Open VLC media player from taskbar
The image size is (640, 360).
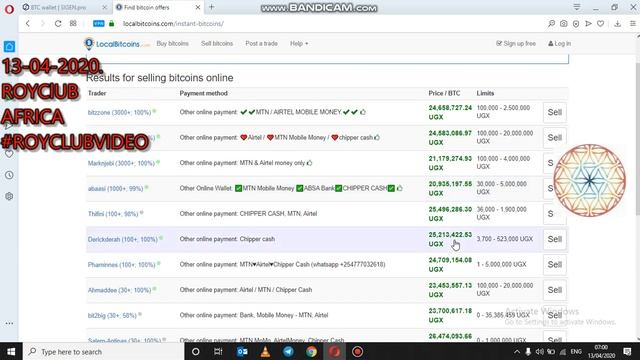point(265,351)
